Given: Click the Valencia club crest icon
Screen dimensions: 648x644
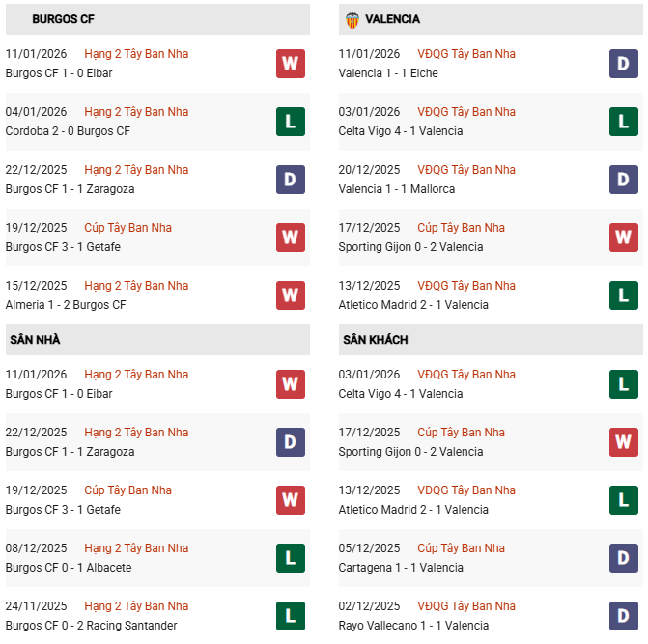Looking at the screenshot, I should 352,19.
